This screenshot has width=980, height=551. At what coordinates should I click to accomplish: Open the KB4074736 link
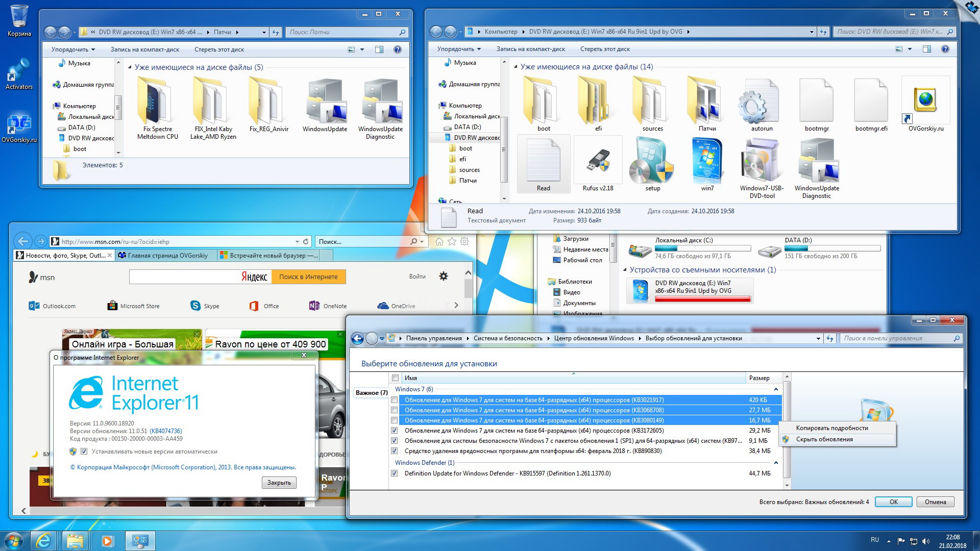click(166, 431)
